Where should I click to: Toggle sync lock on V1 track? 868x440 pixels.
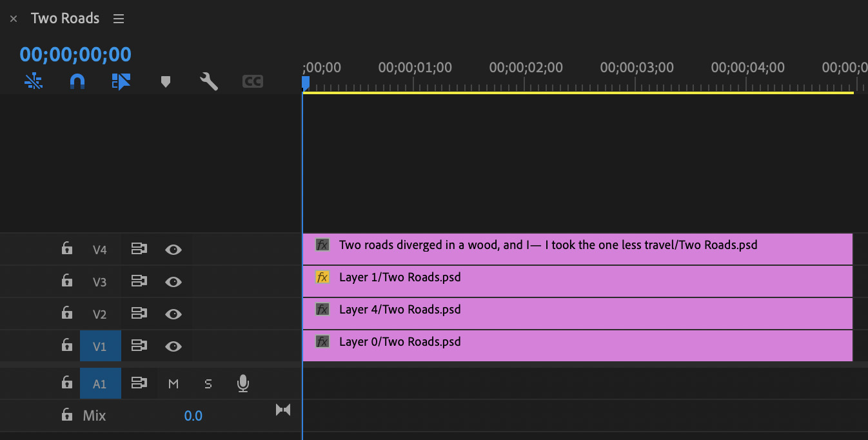point(139,346)
